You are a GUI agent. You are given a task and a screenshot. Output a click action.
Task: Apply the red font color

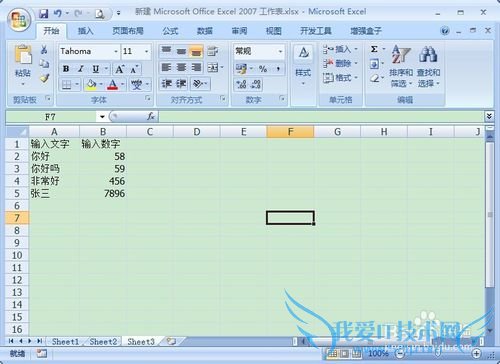[113, 85]
